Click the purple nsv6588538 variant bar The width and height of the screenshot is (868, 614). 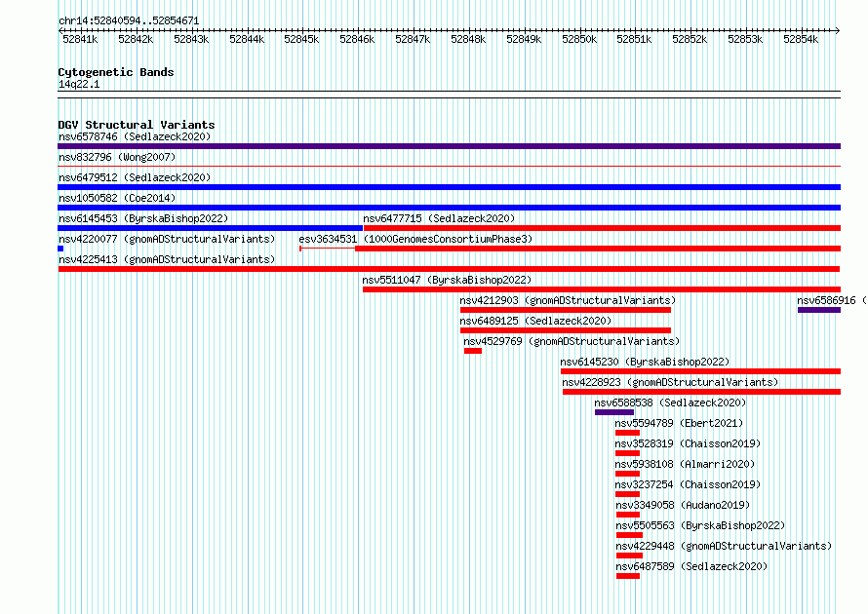[x=614, y=412]
